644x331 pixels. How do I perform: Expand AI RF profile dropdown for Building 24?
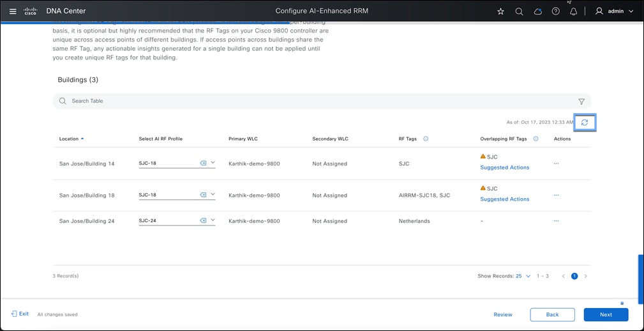[213, 220]
